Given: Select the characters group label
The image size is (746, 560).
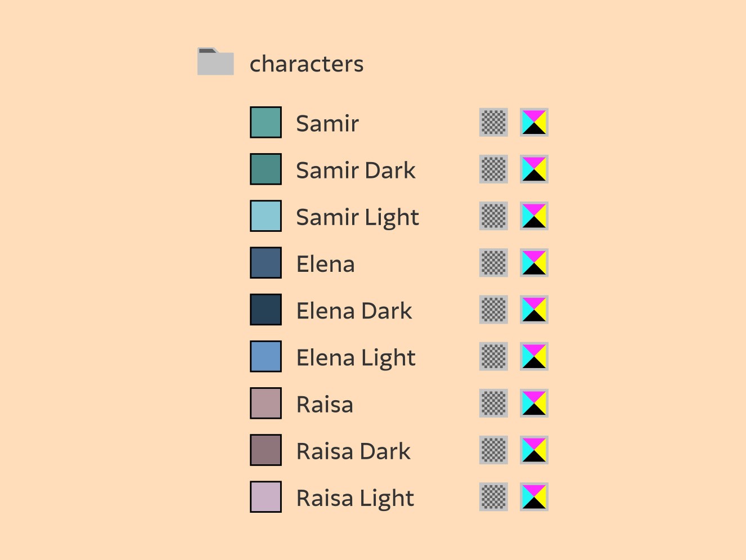Looking at the screenshot, I should point(307,64).
